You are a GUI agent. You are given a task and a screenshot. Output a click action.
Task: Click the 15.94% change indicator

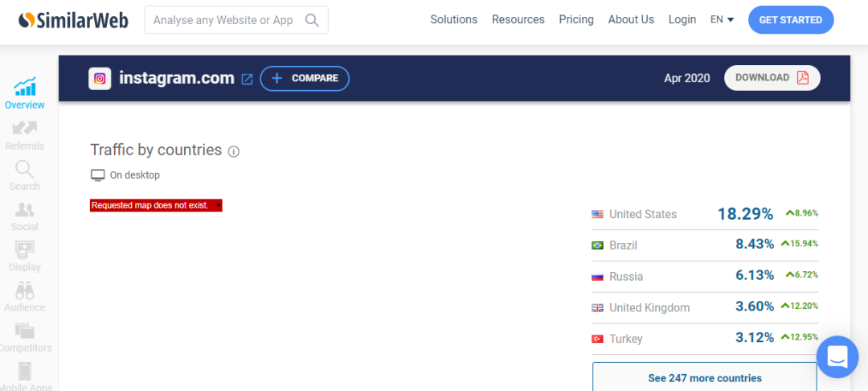pos(800,243)
